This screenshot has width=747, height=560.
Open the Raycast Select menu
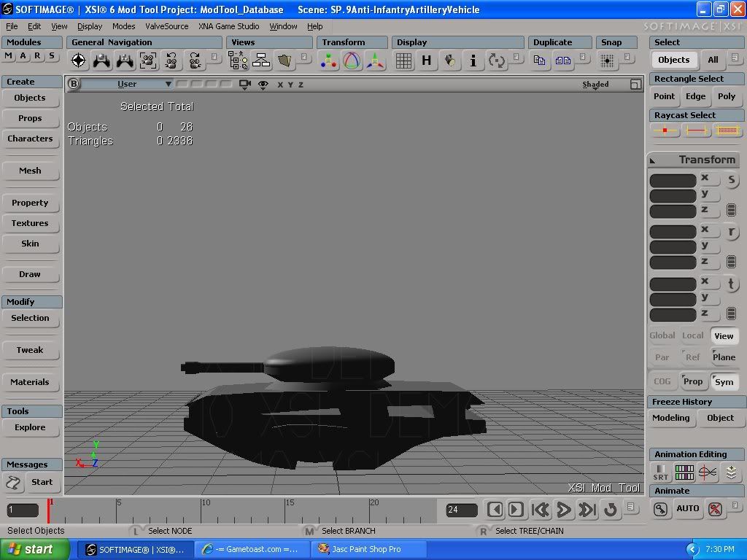tap(696, 115)
